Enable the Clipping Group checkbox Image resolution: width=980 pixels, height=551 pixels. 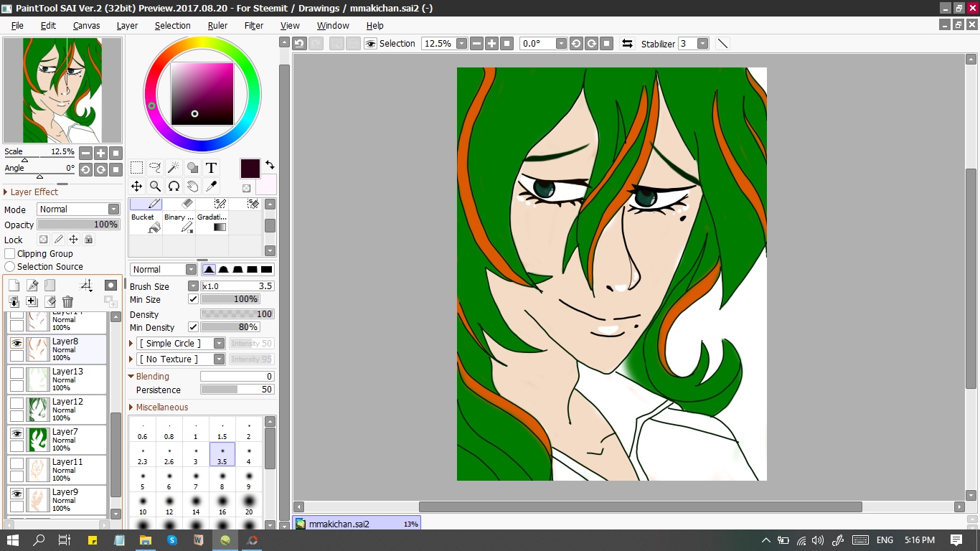click(x=10, y=253)
